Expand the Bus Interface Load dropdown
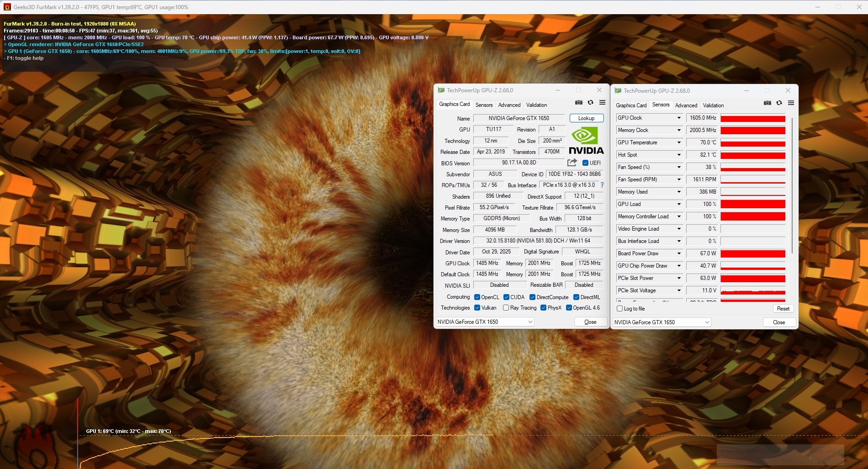Image resolution: width=868 pixels, height=469 pixels. pyautogui.click(x=679, y=241)
